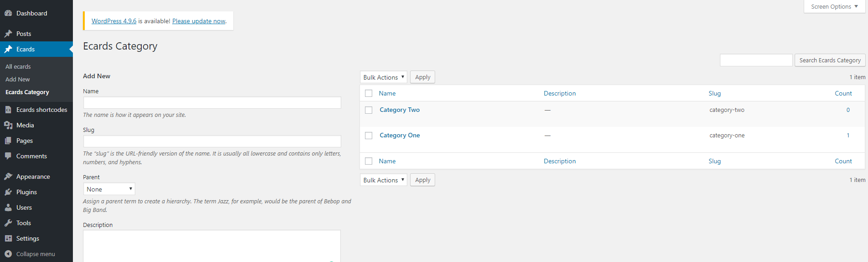
Task: Open All ecards submenu item
Action: pos(18,66)
